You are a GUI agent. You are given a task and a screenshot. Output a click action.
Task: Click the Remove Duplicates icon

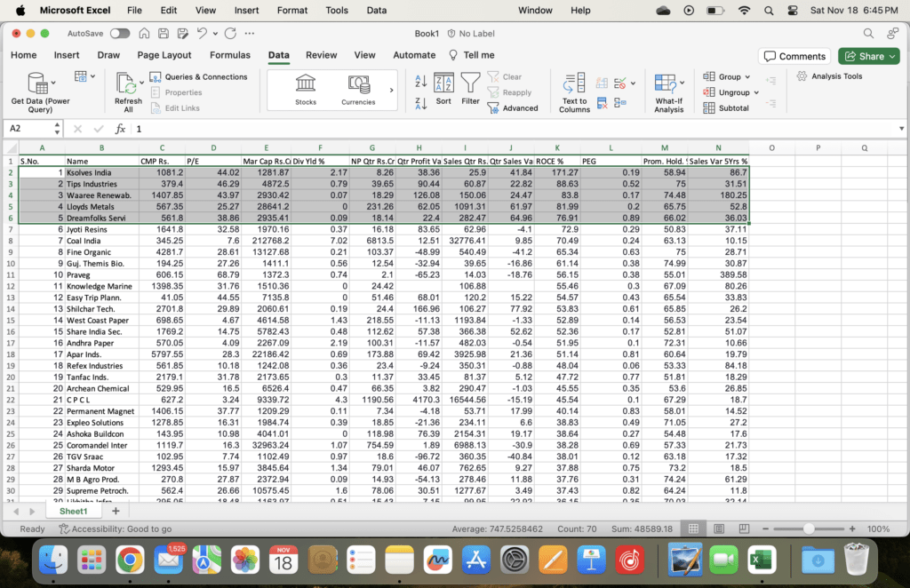pos(602,103)
